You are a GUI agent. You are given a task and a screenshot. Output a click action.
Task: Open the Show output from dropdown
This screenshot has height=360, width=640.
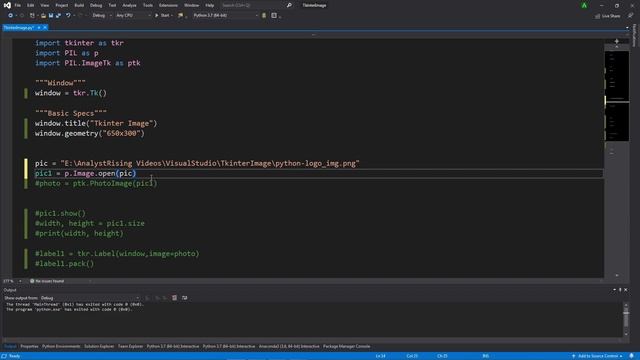coord(90,298)
